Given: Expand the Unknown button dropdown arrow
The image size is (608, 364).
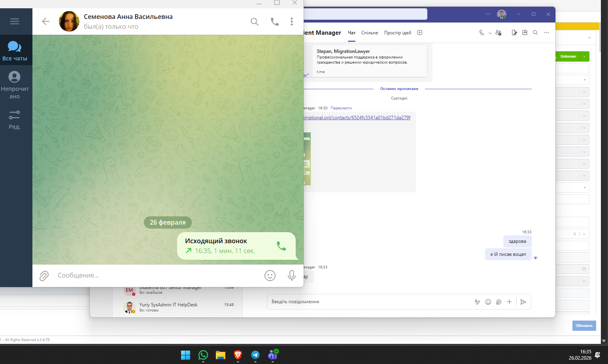Looking at the screenshot, I should 584,56.
